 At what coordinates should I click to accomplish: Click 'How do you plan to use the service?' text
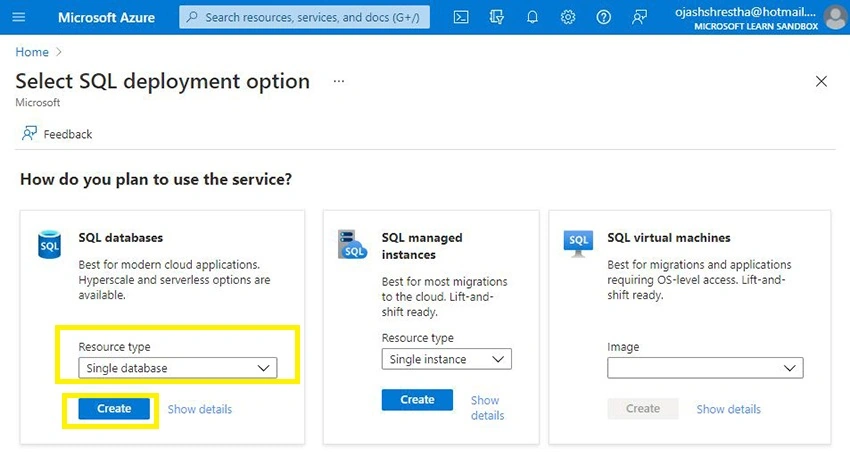156,180
